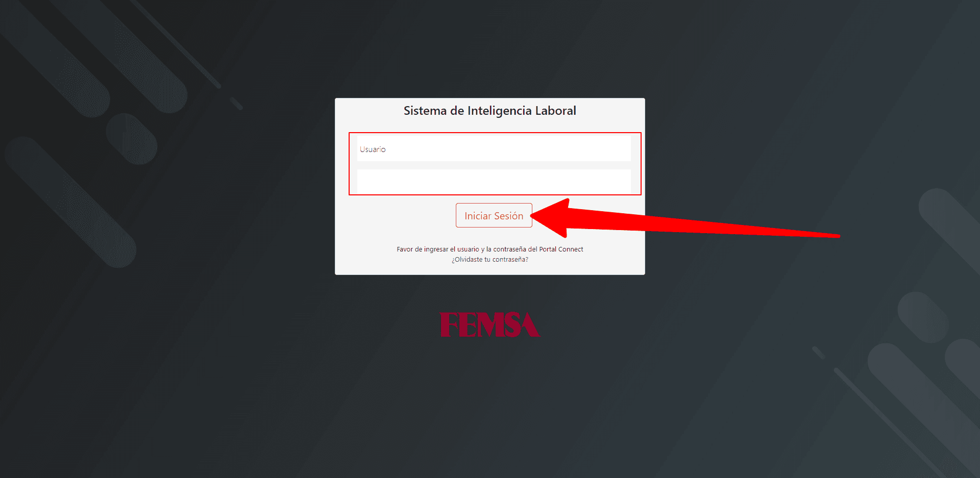
Task: Sign in using the red outlined button
Action: pyautogui.click(x=494, y=215)
